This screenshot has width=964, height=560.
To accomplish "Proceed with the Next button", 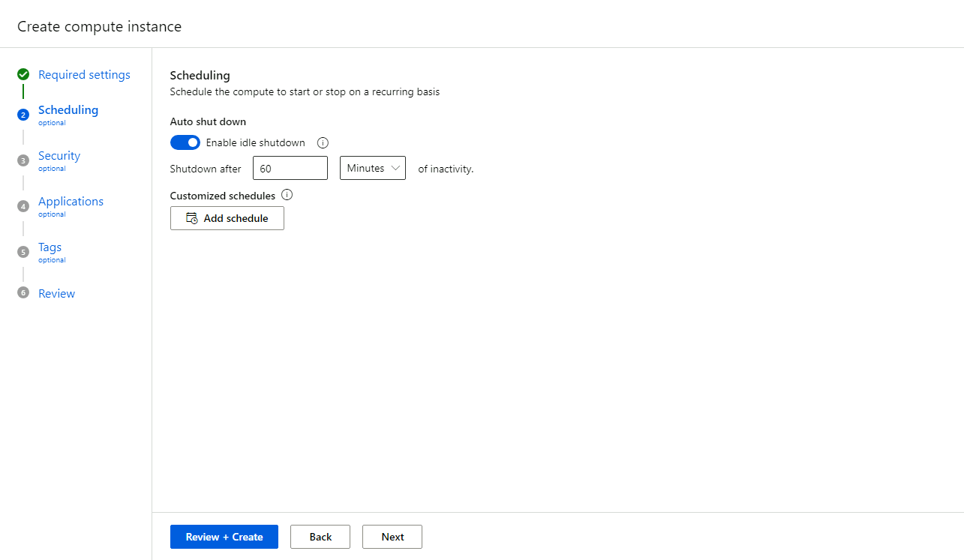I will [392, 537].
